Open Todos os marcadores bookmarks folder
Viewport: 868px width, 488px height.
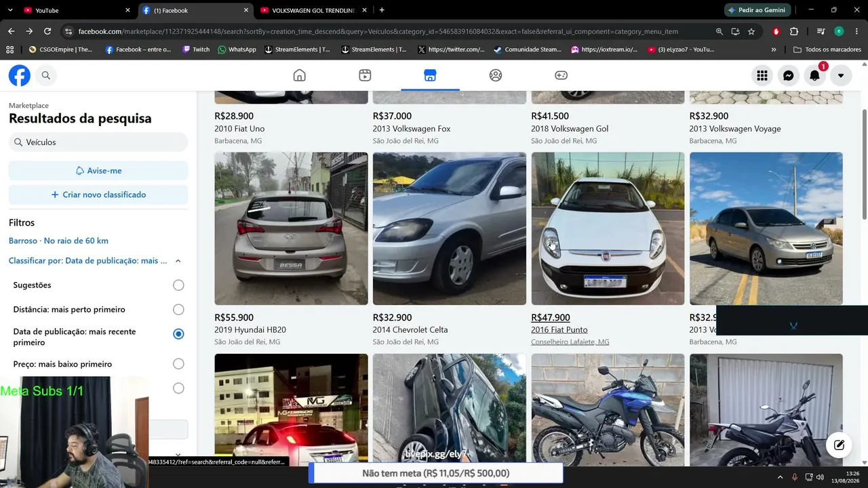tap(827, 49)
